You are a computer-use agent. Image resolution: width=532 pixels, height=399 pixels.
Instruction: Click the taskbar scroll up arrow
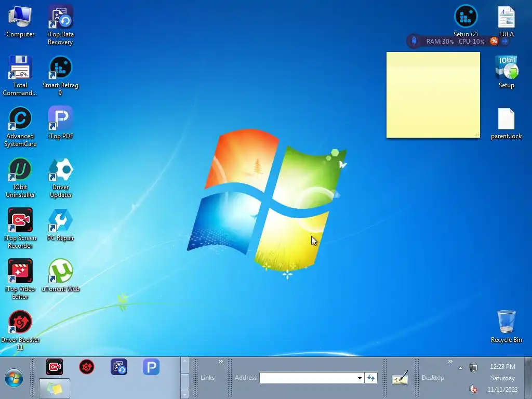click(x=184, y=362)
